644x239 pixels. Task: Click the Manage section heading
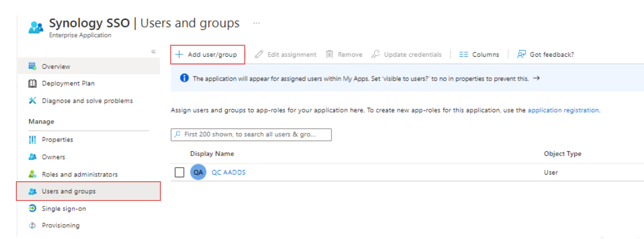click(41, 122)
